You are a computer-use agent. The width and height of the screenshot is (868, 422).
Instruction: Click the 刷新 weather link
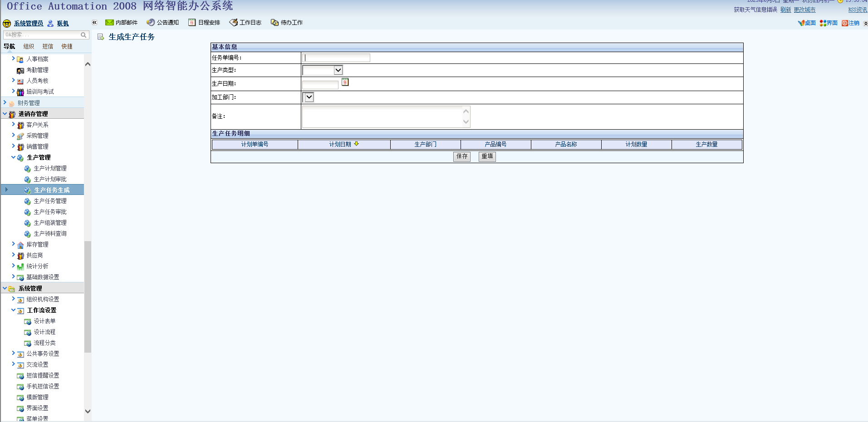click(785, 10)
